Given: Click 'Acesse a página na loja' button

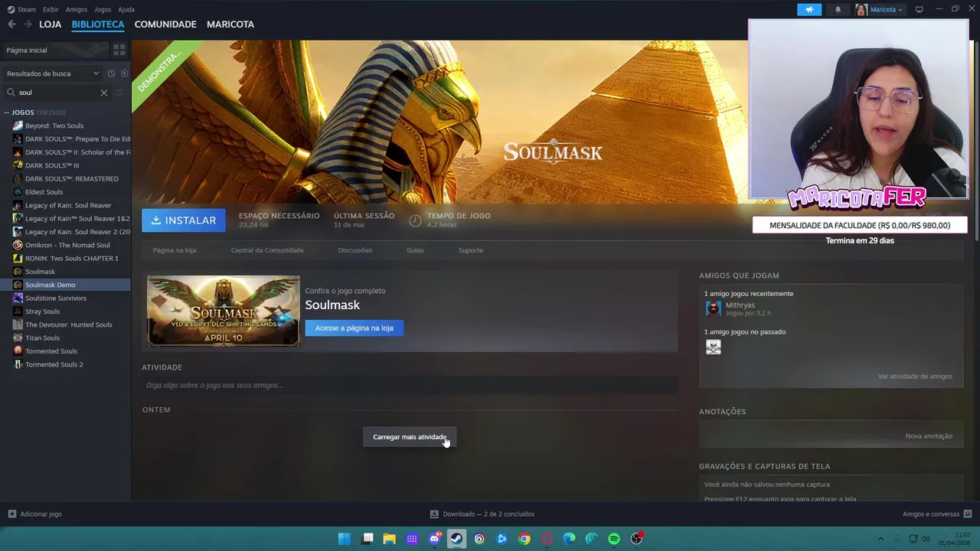Looking at the screenshot, I should pyautogui.click(x=354, y=328).
